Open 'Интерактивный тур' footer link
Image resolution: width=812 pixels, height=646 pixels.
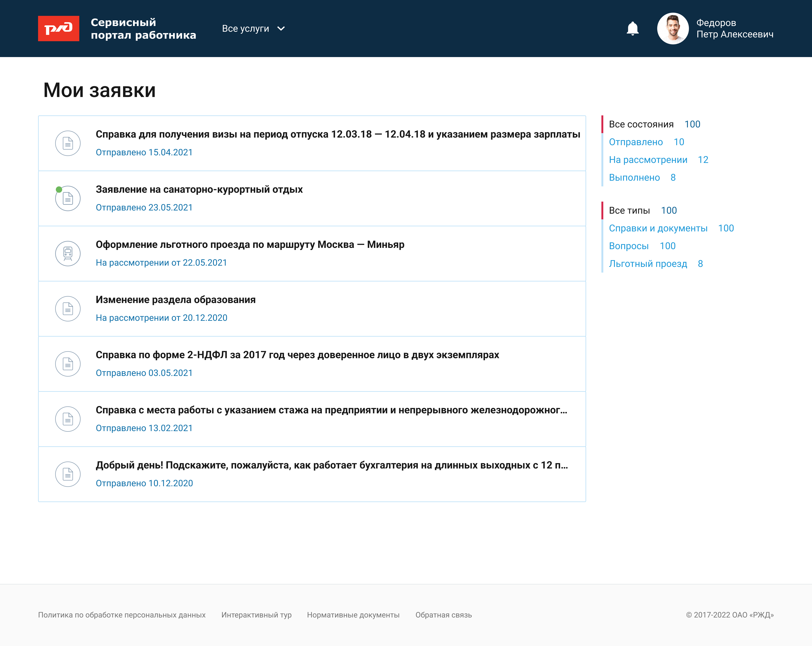pos(256,615)
